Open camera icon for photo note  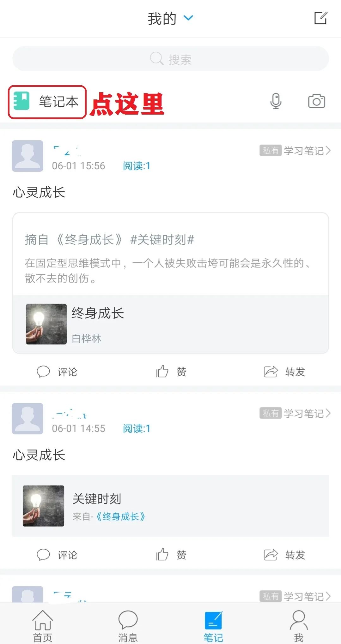pyautogui.click(x=317, y=101)
